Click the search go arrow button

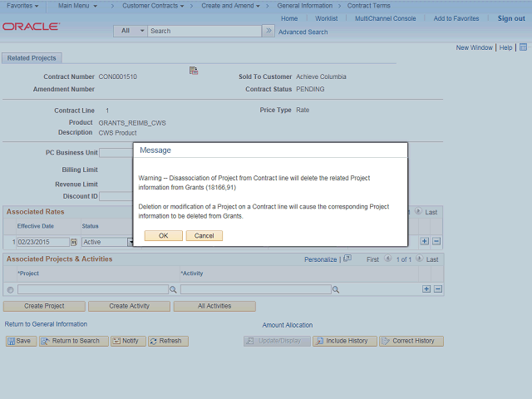pyautogui.click(x=268, y=31)
